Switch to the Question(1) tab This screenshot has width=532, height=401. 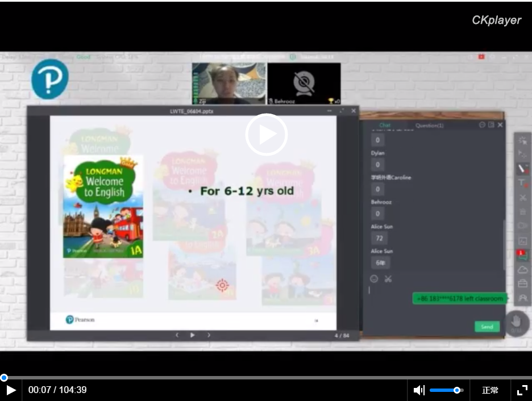pos(429,126)
